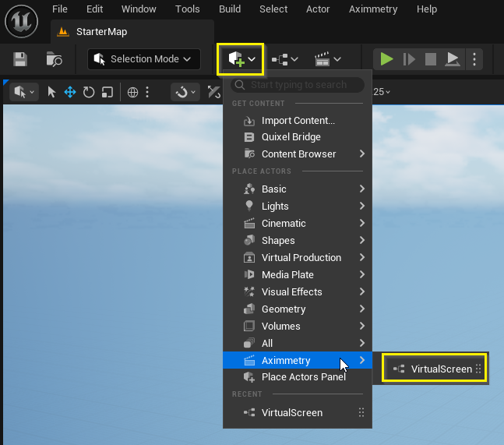Select the rotate gizmo tool
Viewport: 504px width, 445px height.
coord(89,92)
